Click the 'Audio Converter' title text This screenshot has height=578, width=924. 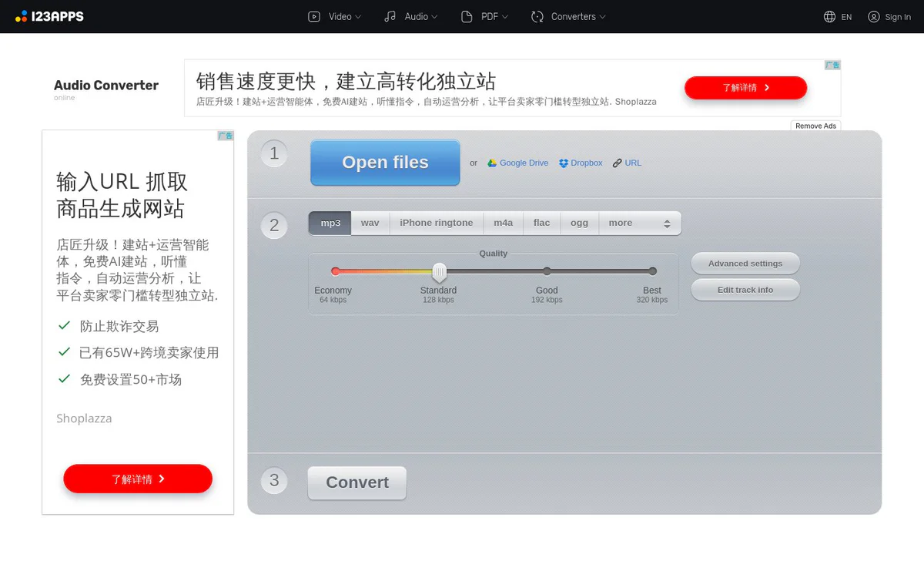tap(106, 86)
